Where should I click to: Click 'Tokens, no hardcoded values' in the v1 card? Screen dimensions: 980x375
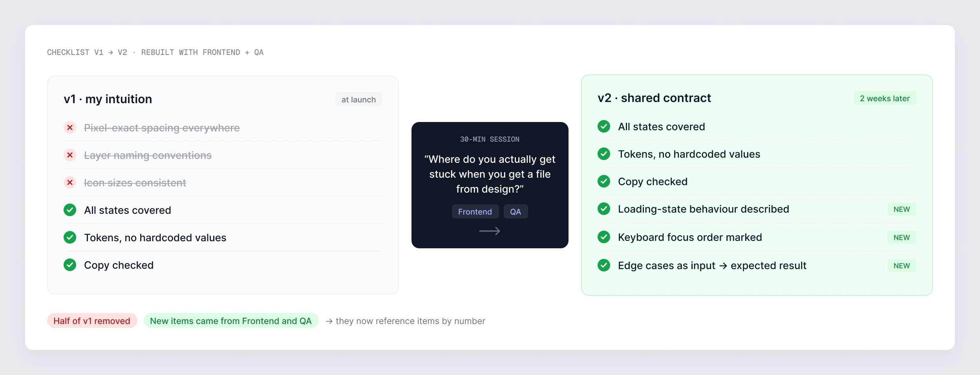155,238
